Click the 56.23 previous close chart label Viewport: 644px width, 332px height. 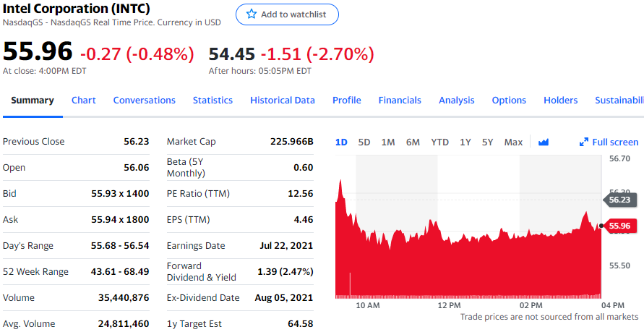[x=619, y=200]
